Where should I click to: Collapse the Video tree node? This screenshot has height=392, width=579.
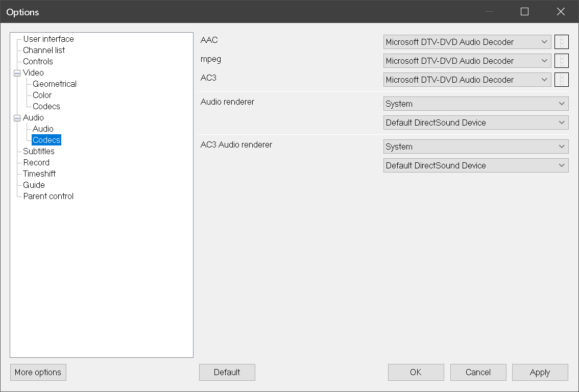[x=17, y=73]
